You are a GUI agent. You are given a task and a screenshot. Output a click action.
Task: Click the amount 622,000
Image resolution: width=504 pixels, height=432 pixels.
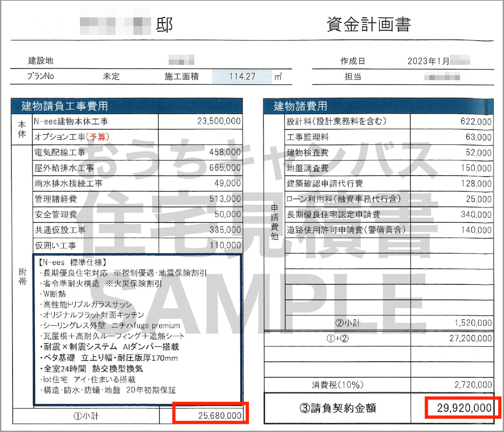pyautogui.click(x=476, y=121)
